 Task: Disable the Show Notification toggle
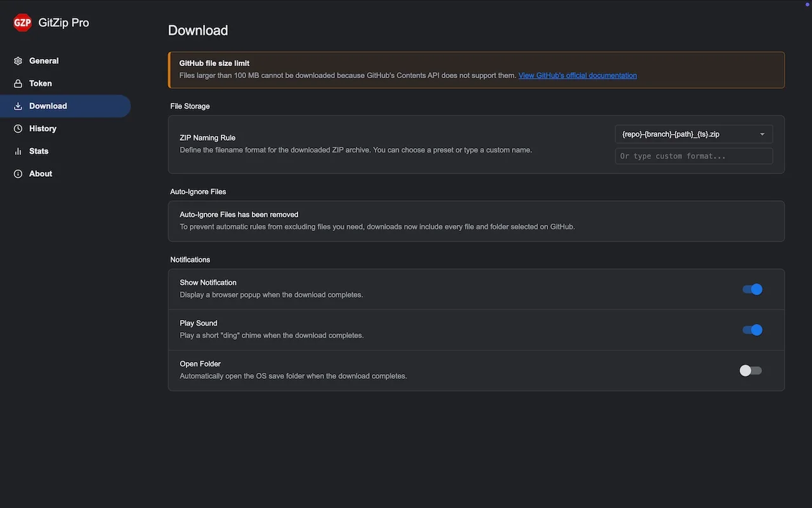click(752, 290)
